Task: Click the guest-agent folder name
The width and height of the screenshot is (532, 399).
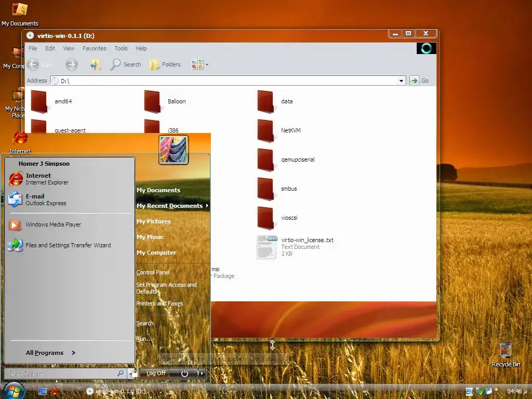Action: 70,130
